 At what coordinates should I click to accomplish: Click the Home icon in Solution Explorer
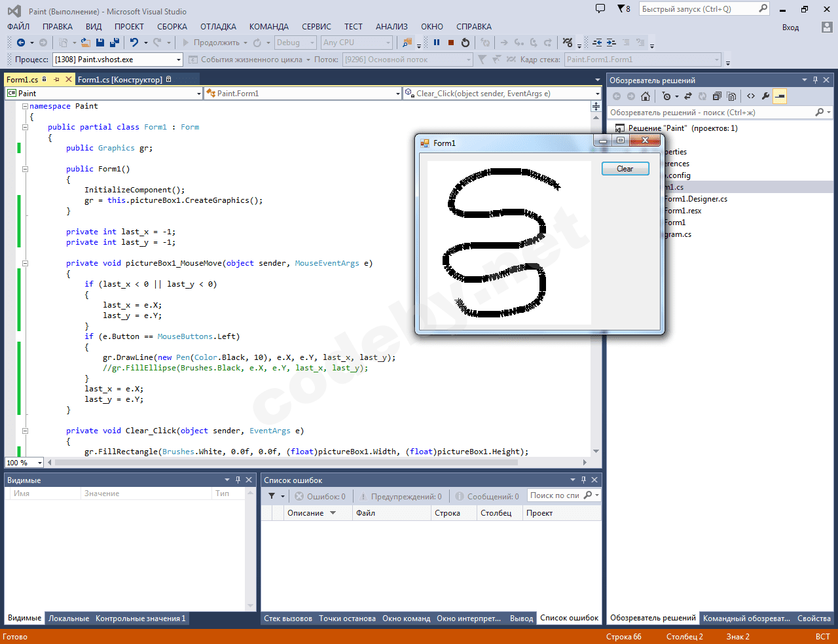point(646,96)
